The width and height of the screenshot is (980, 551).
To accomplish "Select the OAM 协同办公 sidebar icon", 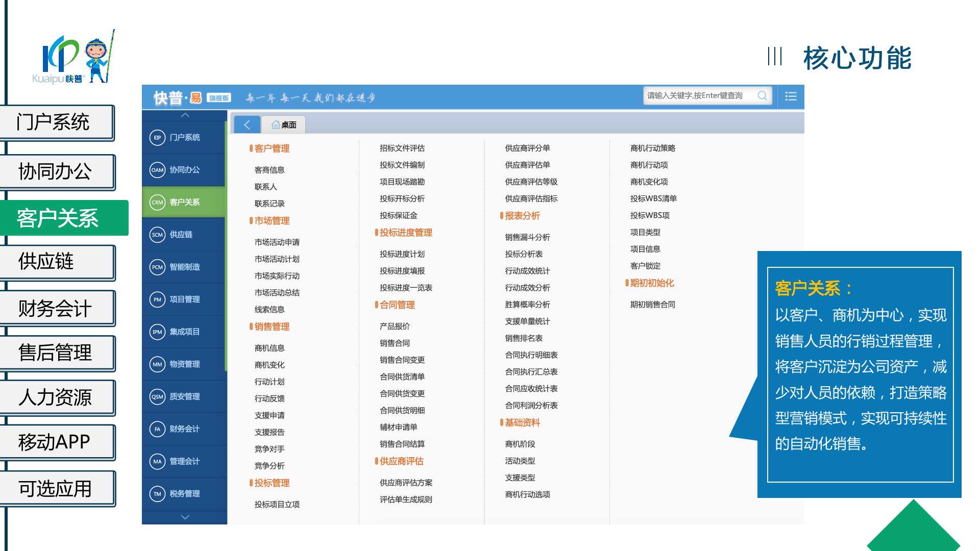I will click(x=157, y=170).
